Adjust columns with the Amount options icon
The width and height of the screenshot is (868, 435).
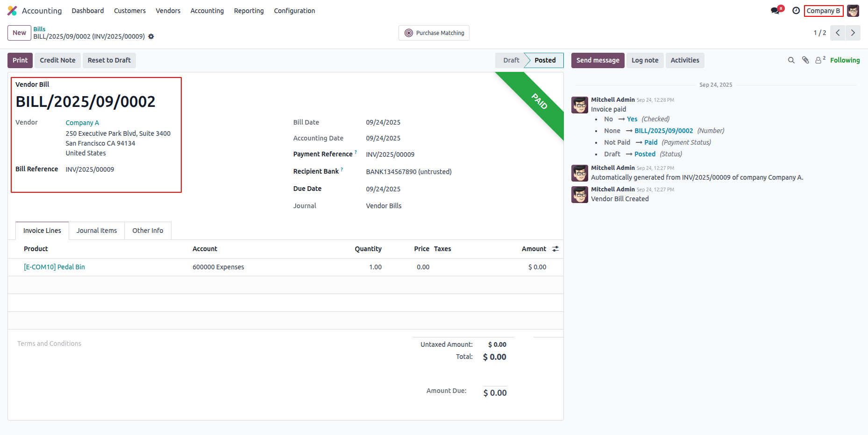point(555,249)
